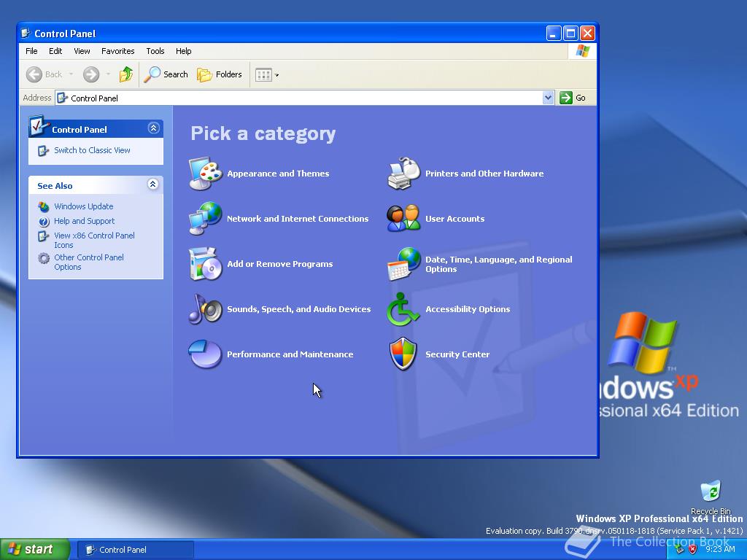Click the Printers and Other Hardware text
The height and width of the screenshot is (560, 747).
point(484,174)
